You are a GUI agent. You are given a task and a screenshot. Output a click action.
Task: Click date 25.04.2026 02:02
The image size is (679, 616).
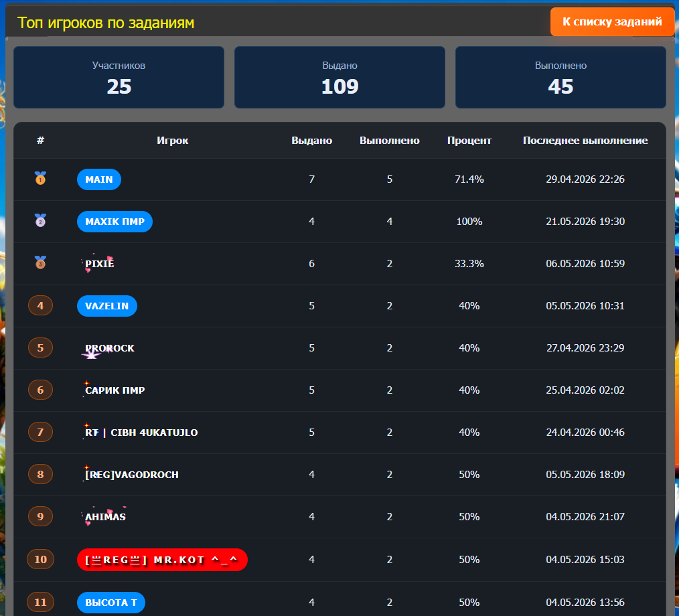[585, 390]
